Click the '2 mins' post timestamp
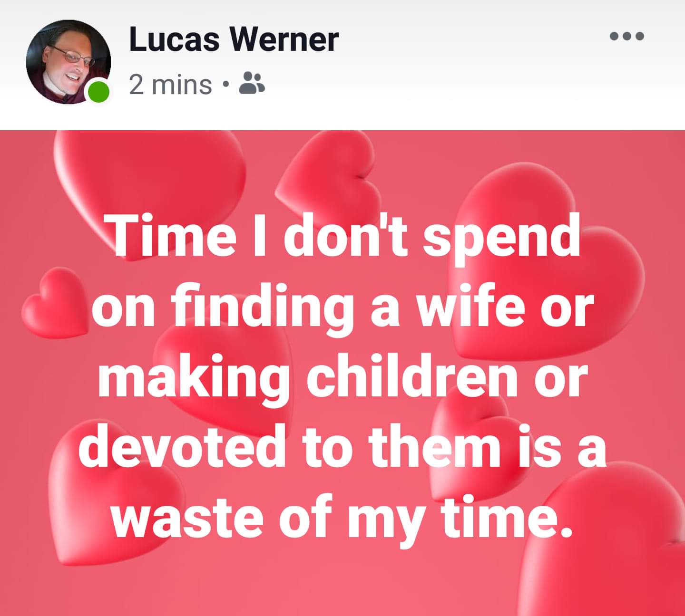Image resolution: width=685 pixels, height=616 pixels. [x=170, y=85]
